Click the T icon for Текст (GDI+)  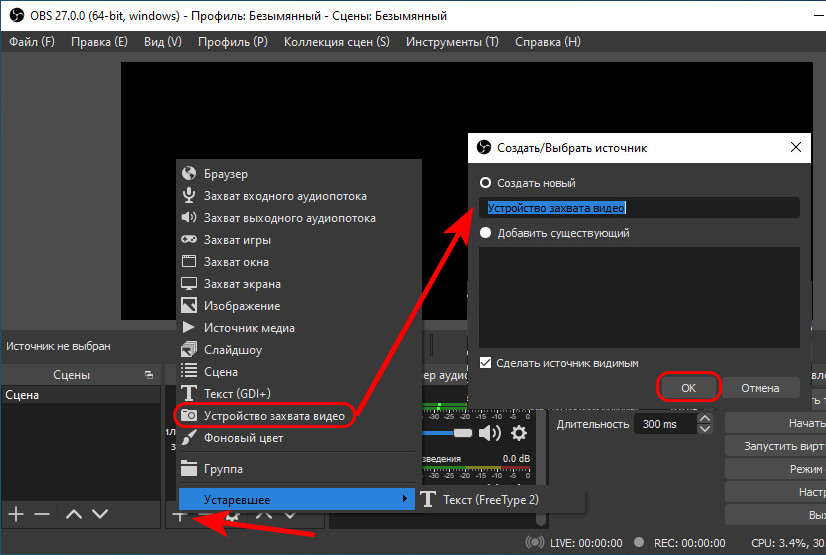click(x=189, y=393)
